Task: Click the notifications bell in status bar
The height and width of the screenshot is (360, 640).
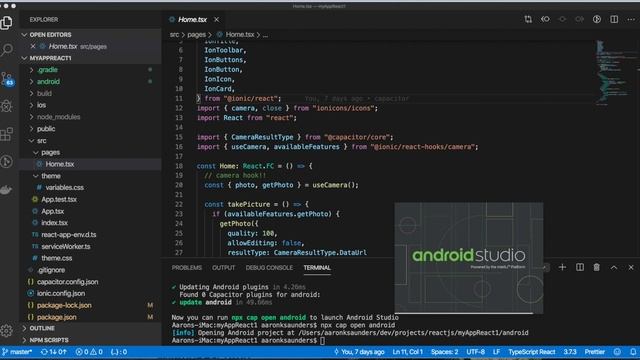Action: tap(633, 352)
